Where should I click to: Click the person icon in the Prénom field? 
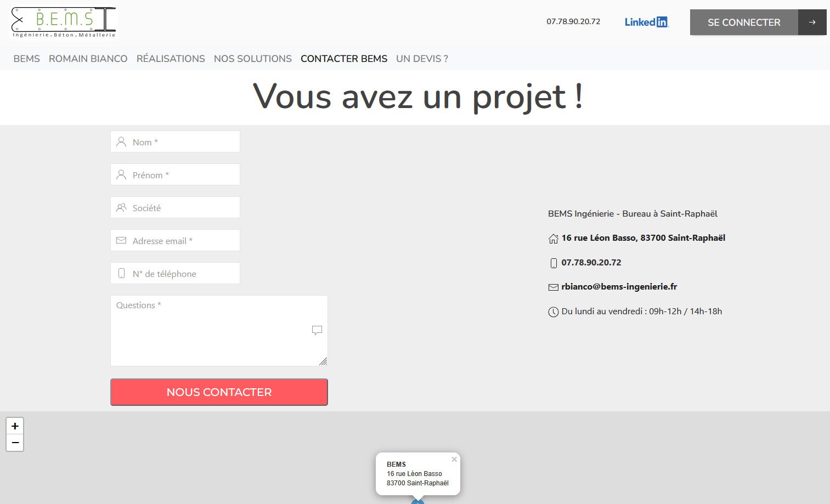point(121,174)
